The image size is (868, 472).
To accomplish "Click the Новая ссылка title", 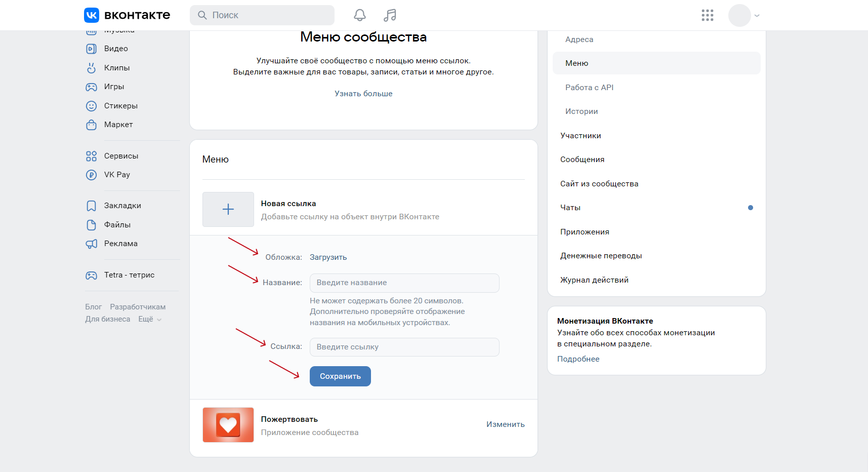I will point(288,204).
